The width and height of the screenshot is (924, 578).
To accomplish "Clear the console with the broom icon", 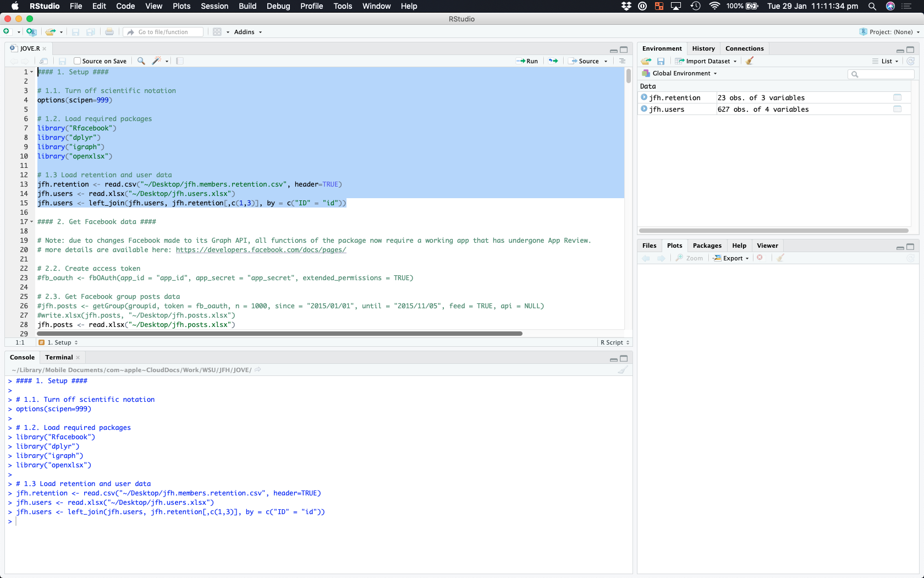I will click(623, 370).
